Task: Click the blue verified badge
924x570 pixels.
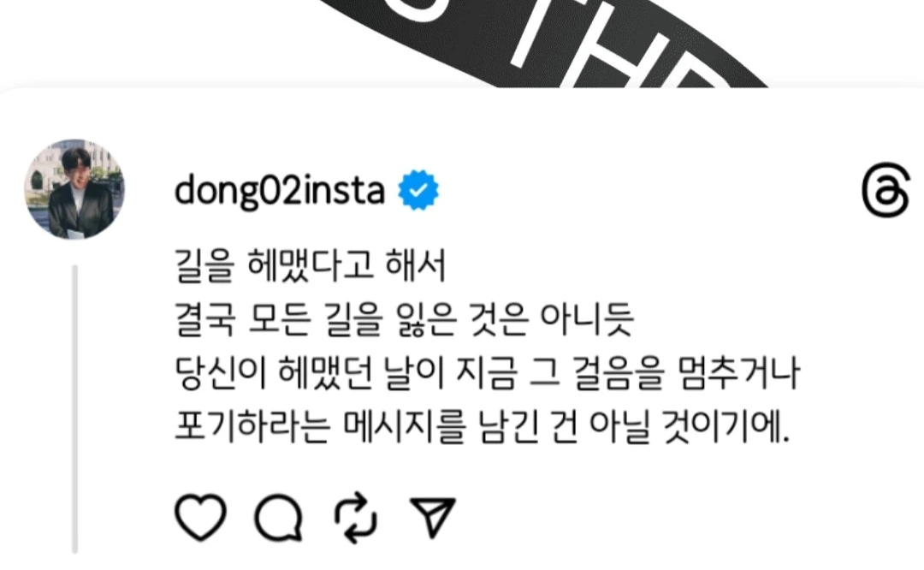Action: (x=418, y=190)
